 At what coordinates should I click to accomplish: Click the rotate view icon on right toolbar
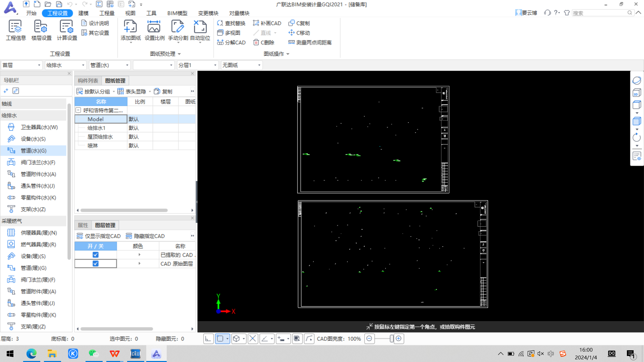(x=637, y=137)
